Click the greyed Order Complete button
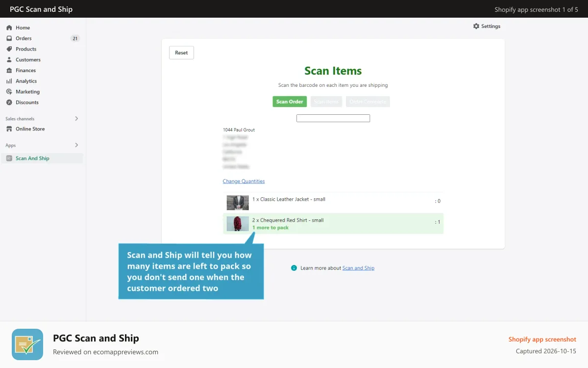The width and height of the screenshot is (588, 368). [368, 102]
